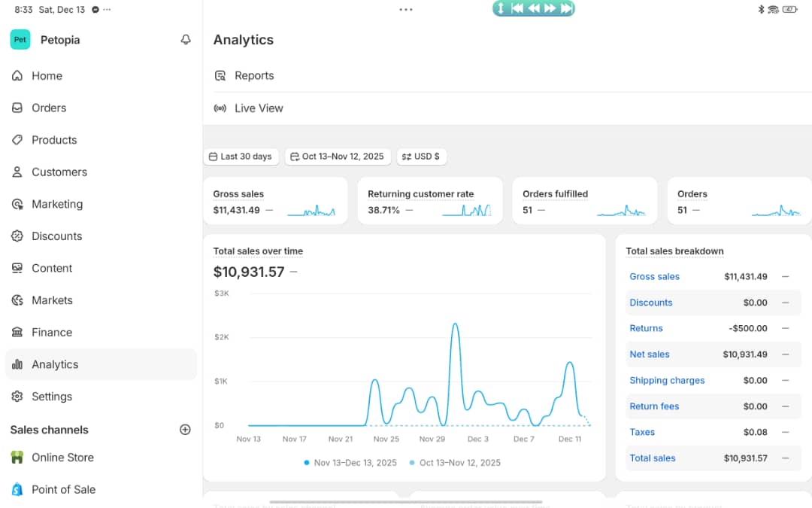812x508 pixels.
Task: Expand the Oct 13–Nov 12 comparison dropdown
Action: pyautogui.click(x=337, y=157)
